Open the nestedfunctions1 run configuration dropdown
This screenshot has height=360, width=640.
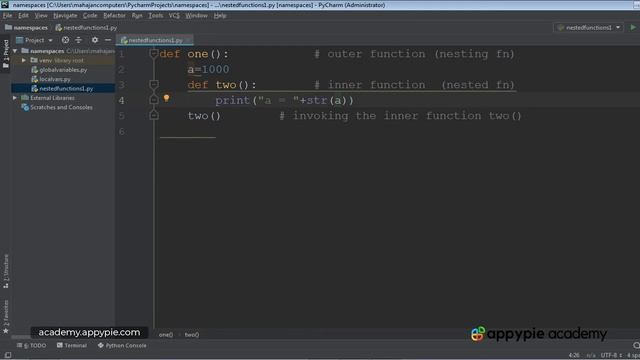click(x=589, y=27)
